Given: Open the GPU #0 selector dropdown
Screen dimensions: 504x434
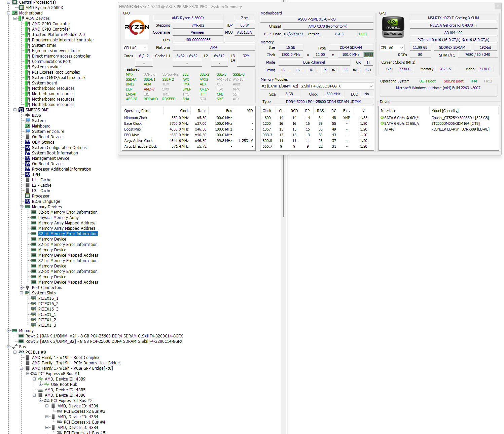Looking at the screenshot, I should pos(392,48).
